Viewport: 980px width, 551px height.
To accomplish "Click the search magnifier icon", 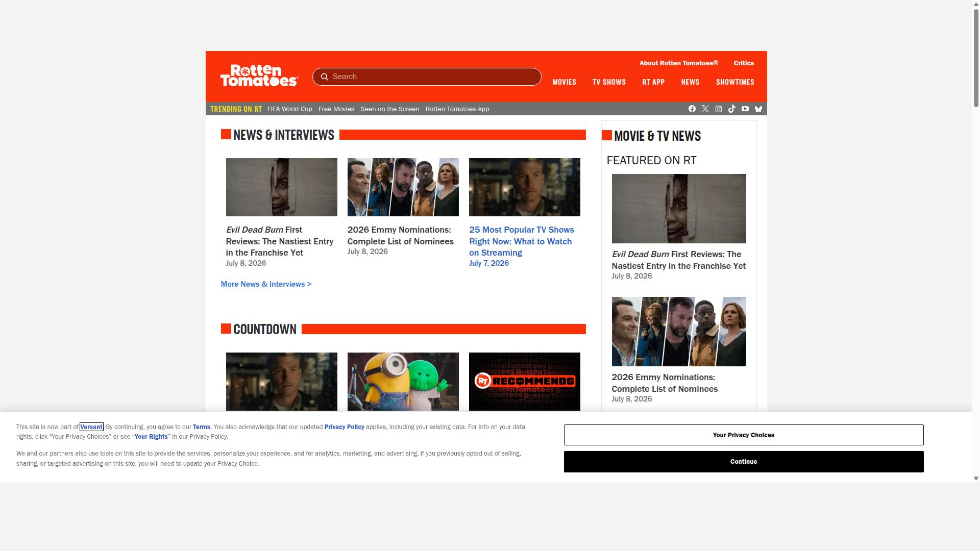I will click(x=324, y=77).
